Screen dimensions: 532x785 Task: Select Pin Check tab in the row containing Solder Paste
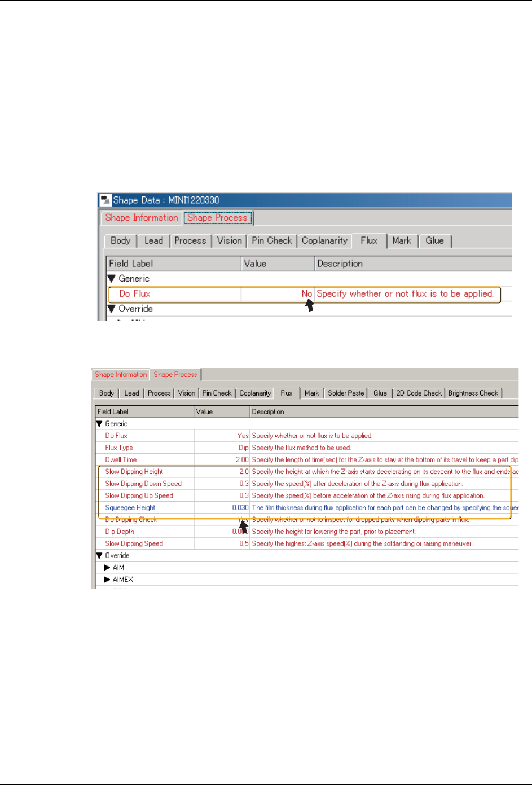[x=217, y=393]
